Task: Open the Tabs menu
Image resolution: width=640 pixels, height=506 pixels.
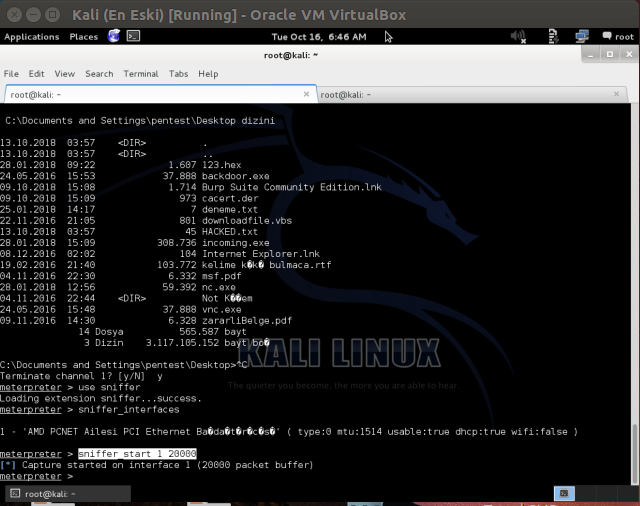Action: pos(178,74)
